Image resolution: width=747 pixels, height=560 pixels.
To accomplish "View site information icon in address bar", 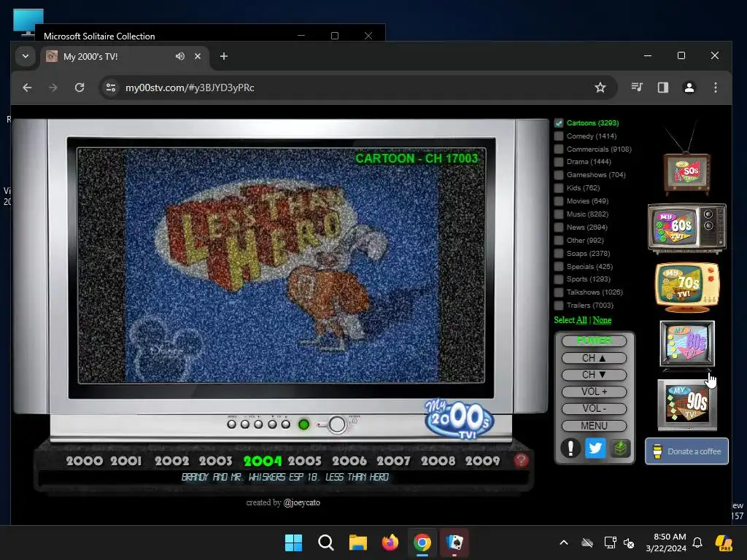I will pos(111,87).
